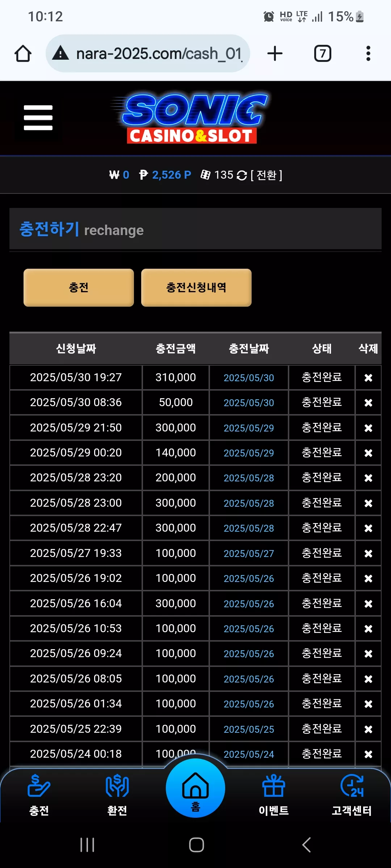
Task: Click the Sonic Casino & Slot logo
Action: point(191,118)
